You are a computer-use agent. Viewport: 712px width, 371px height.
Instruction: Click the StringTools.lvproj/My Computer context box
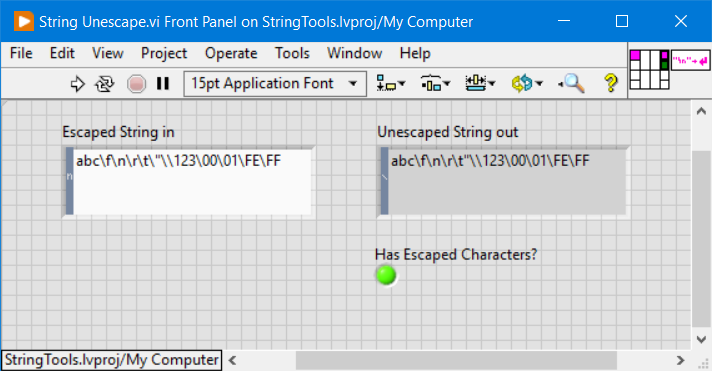pos(111,360)
